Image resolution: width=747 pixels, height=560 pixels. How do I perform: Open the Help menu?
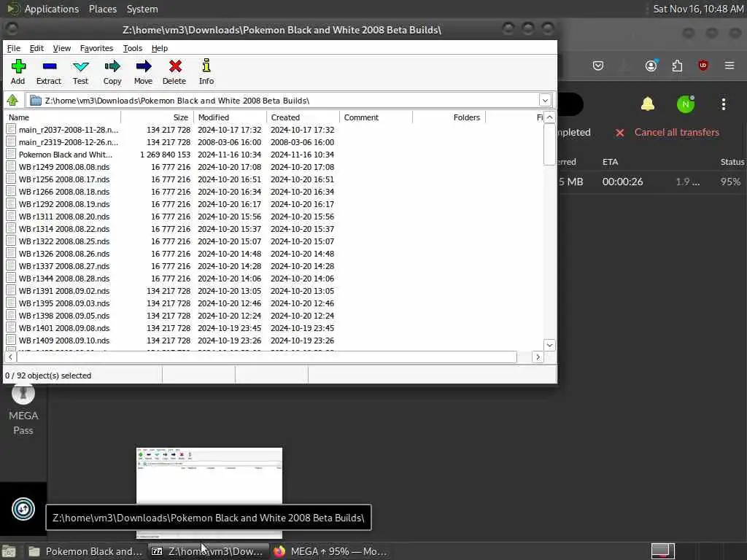point(160,48)
